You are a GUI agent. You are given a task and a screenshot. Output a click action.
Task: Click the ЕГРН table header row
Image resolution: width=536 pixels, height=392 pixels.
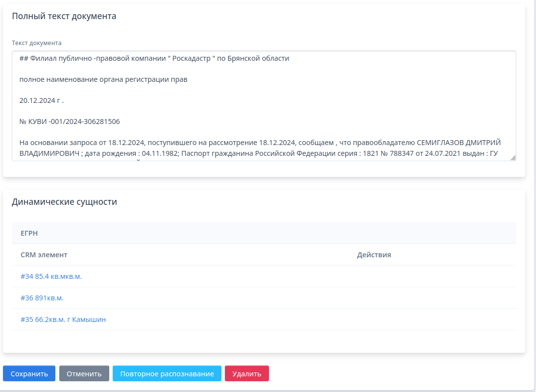(264, 233)
